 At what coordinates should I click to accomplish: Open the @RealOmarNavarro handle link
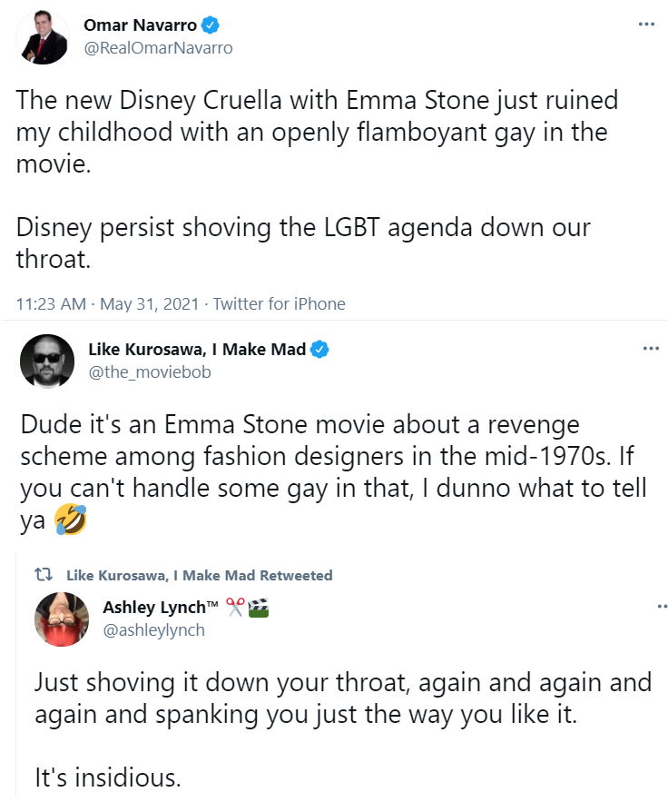[x=158, y=48]
